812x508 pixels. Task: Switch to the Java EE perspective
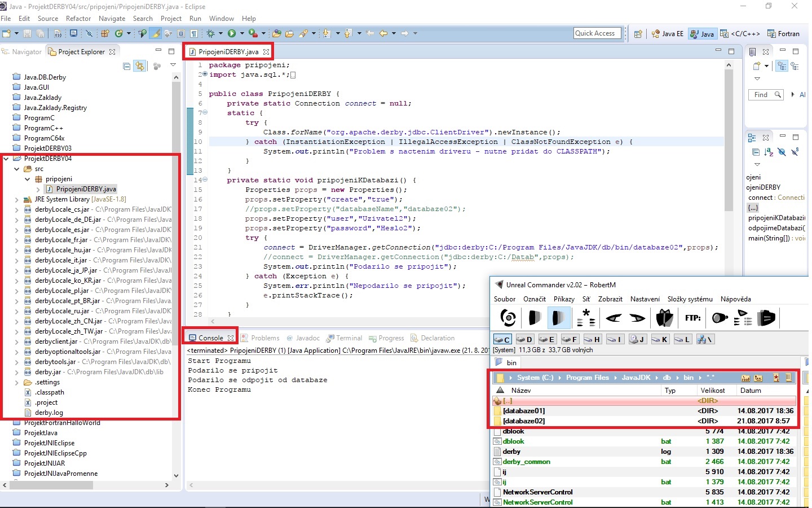[667, 34]
